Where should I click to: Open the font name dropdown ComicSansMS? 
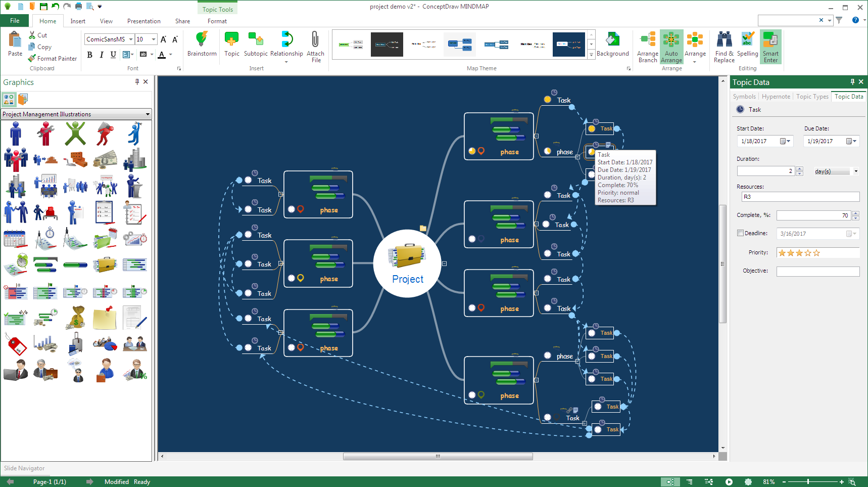[131, 39]
